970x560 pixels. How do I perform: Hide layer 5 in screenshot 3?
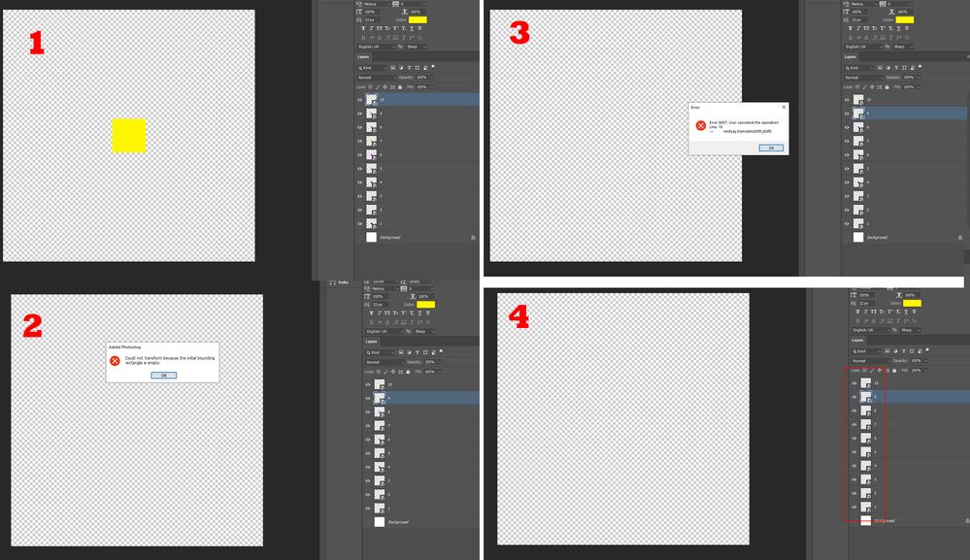pos(847,169)
